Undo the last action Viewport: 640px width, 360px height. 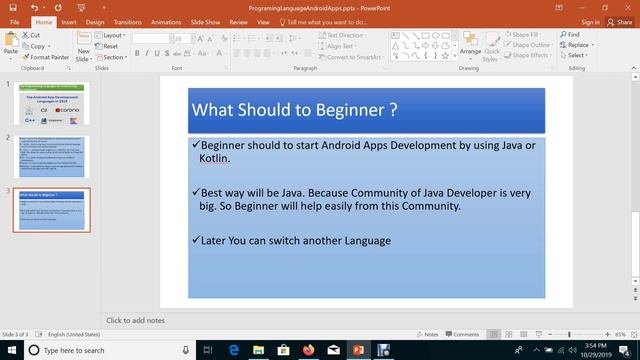pyautogui.click(x=34, y=8)
